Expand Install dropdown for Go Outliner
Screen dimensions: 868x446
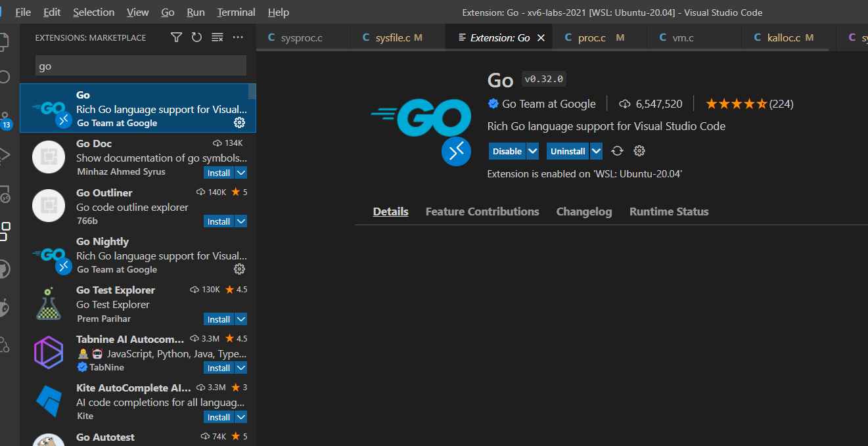tap(241, 221)
